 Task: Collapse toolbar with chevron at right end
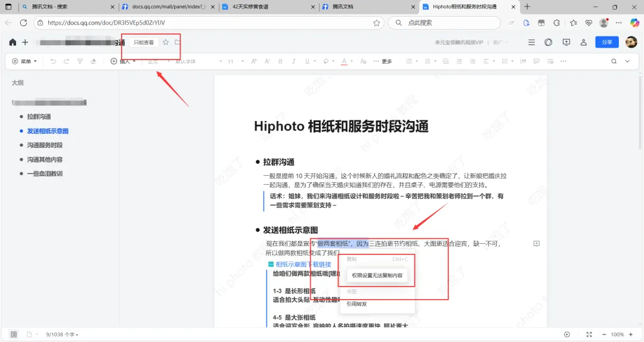point(627,61)
